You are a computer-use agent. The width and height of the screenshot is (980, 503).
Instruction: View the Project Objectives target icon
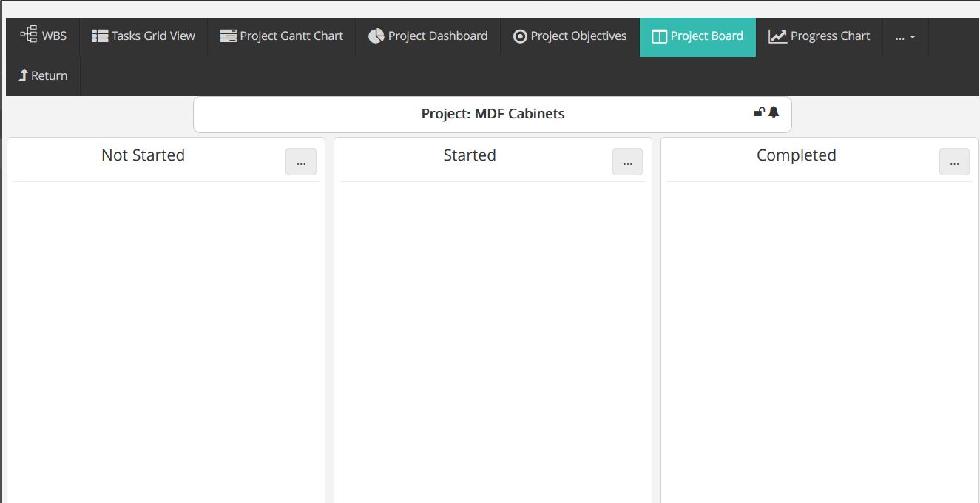click(519, 35)
